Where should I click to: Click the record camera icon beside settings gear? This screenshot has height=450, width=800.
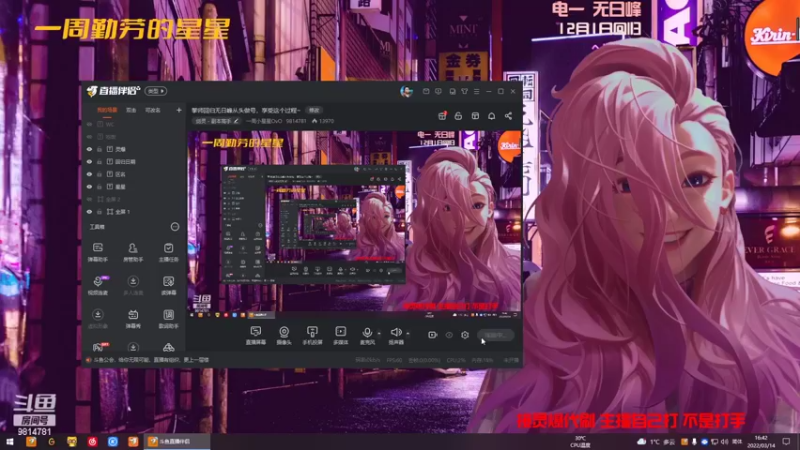click(x=432, y=335)
